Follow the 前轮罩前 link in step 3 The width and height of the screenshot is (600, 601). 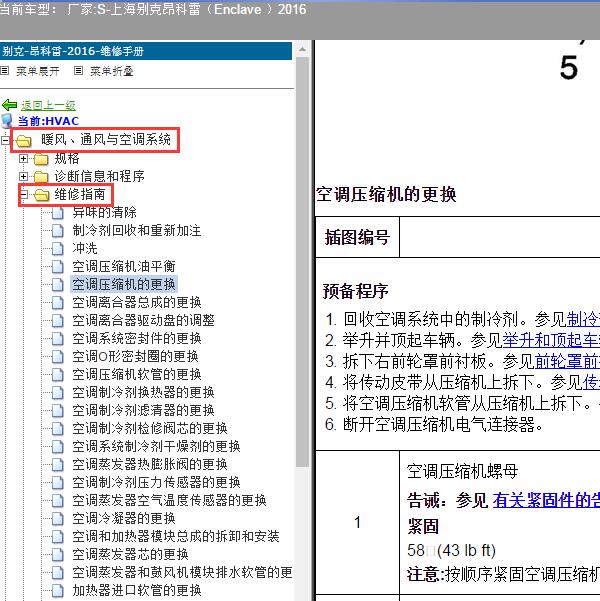click(x=567, y=361)
